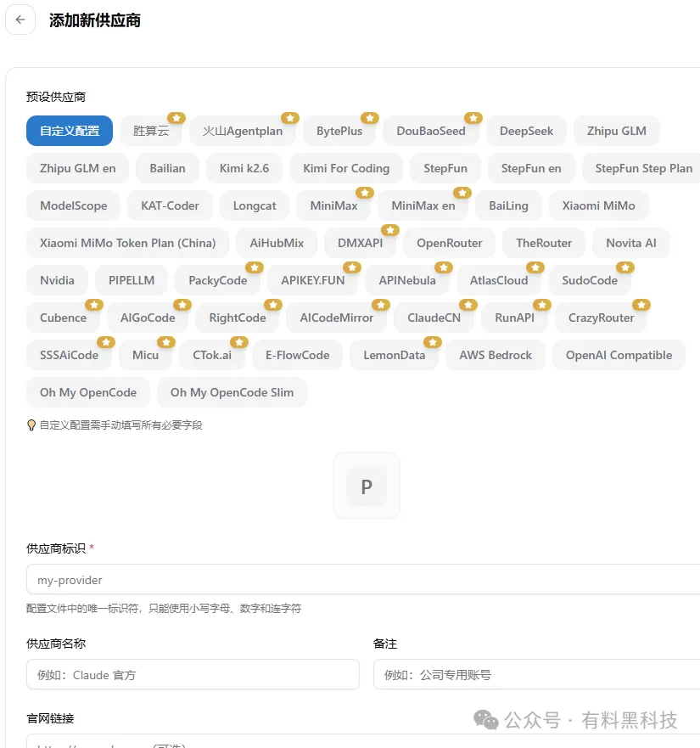700x748 pixels.
Task: Select the 火山Agentplan preset
Action: click(x=243, y=131)
